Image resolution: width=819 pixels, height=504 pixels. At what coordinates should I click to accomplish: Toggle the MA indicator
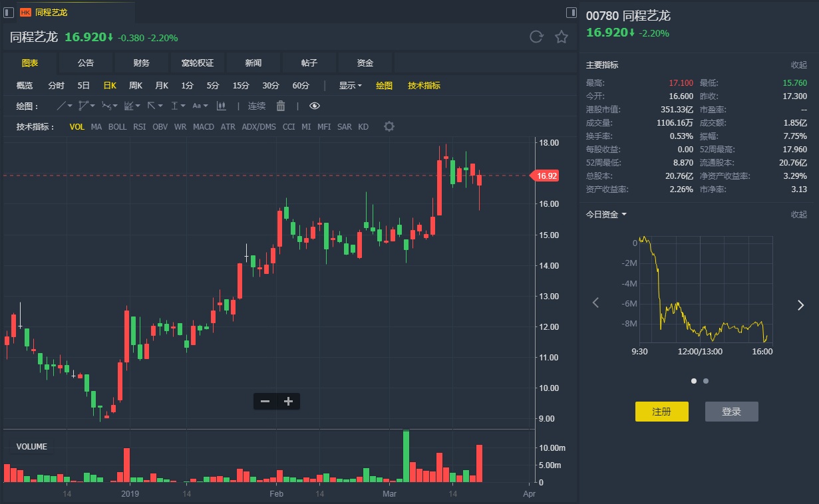96,126
